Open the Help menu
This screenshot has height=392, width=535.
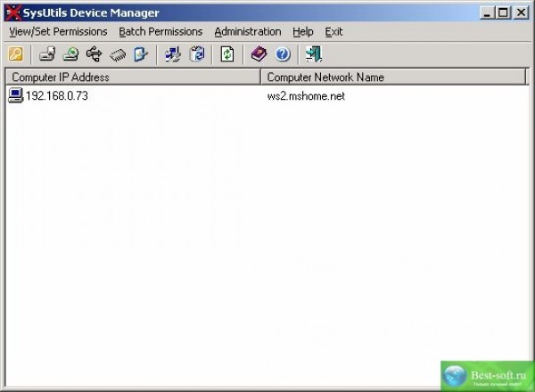[303, 32]
